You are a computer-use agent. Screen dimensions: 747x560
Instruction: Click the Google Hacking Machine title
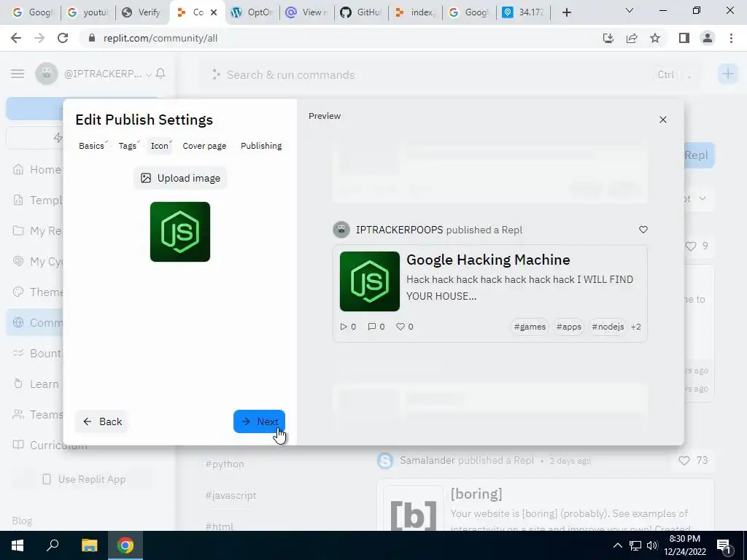click(488, 260)
